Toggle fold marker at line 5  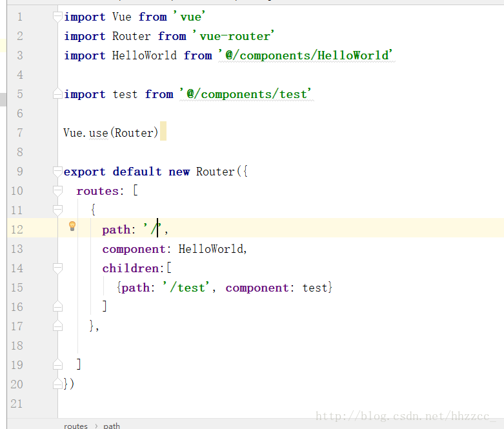point(57,93)
